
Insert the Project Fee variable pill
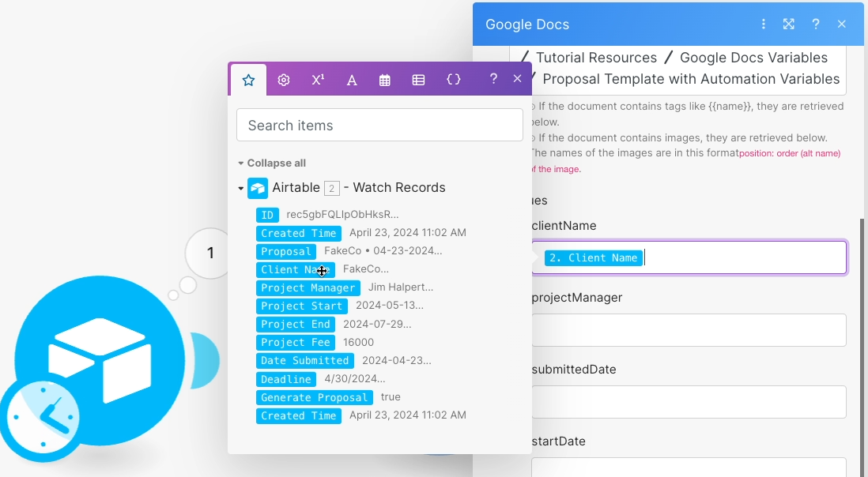296,343
